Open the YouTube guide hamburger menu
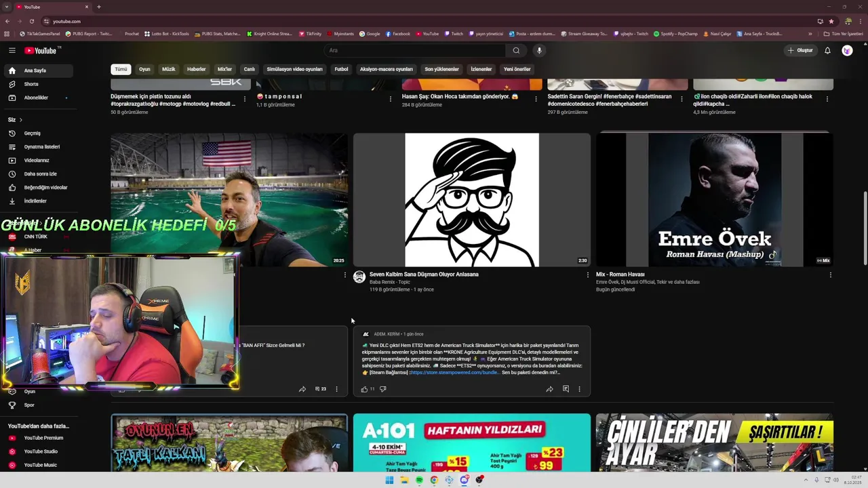The width and height of the screenshot is (868, 488). (x=12, y=50)
